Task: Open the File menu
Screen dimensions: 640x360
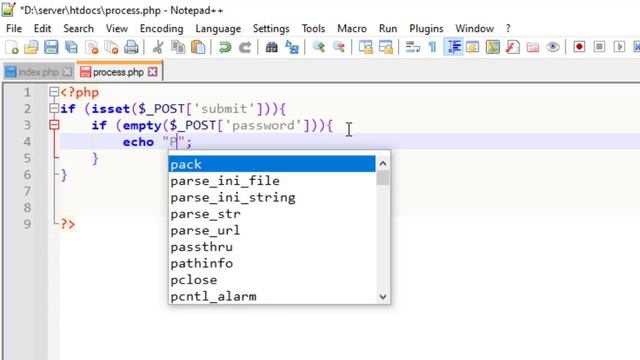Action: (14, 29)
